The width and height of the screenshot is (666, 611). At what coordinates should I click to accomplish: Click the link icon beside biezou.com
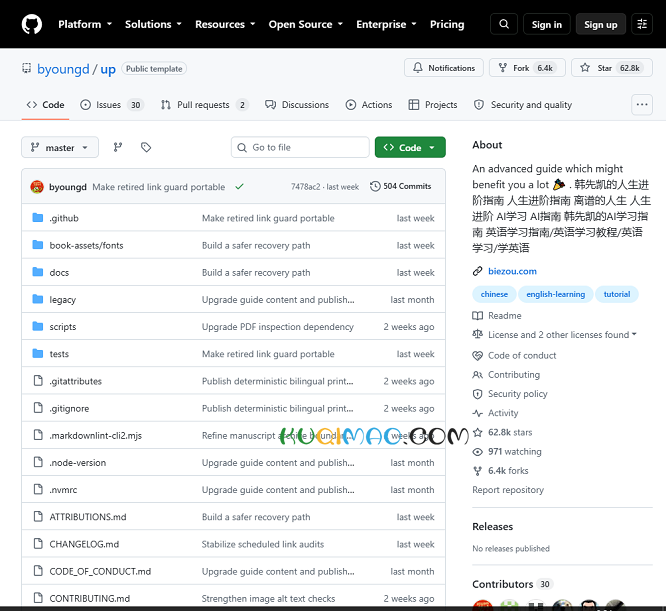tap(477, 271)
